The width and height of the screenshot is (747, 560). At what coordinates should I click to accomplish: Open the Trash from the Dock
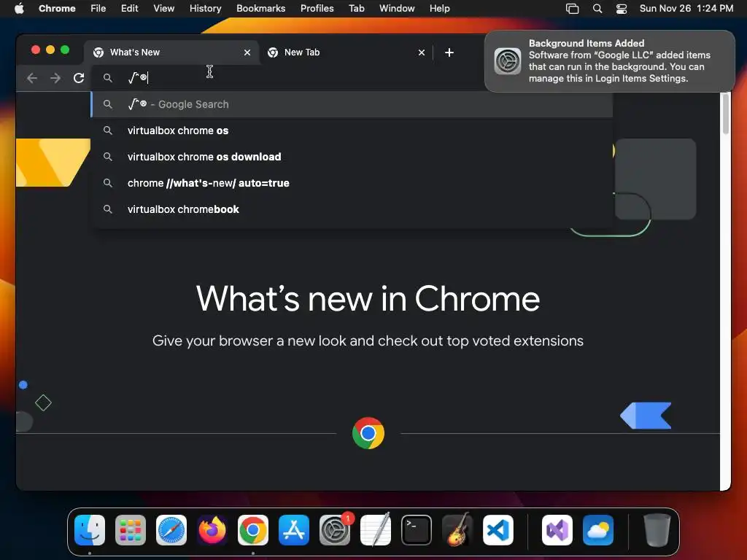[x=657, y=530]
